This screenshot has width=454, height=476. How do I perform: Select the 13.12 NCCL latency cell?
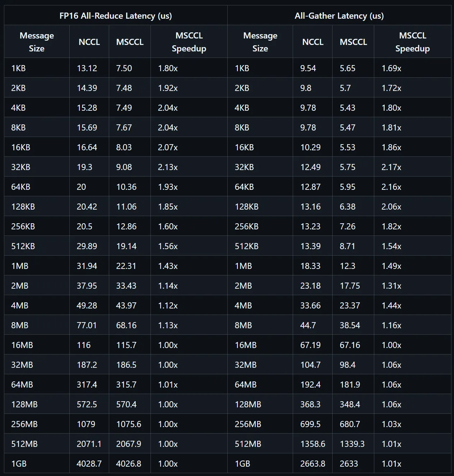(x=87, y=68)
